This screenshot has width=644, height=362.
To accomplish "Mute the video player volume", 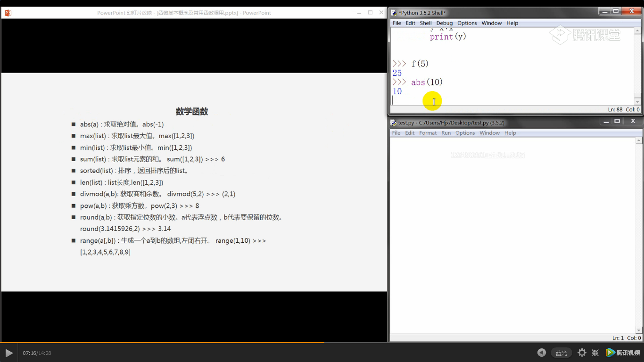I will (x=541, y=353).
